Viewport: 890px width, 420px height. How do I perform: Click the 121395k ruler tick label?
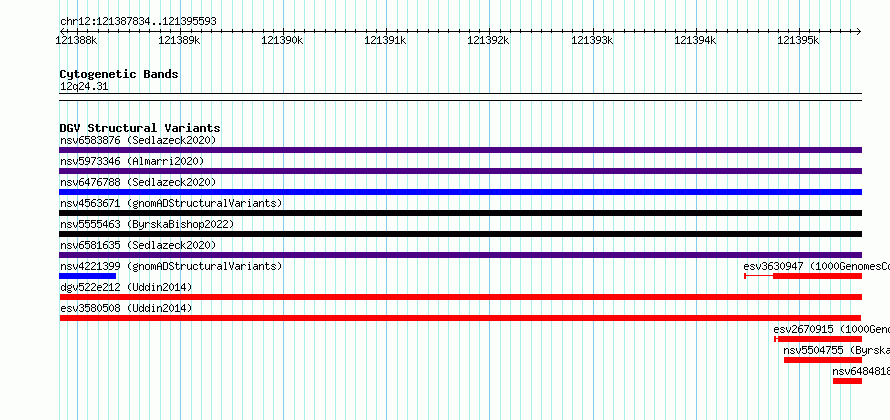click(798, 40)
